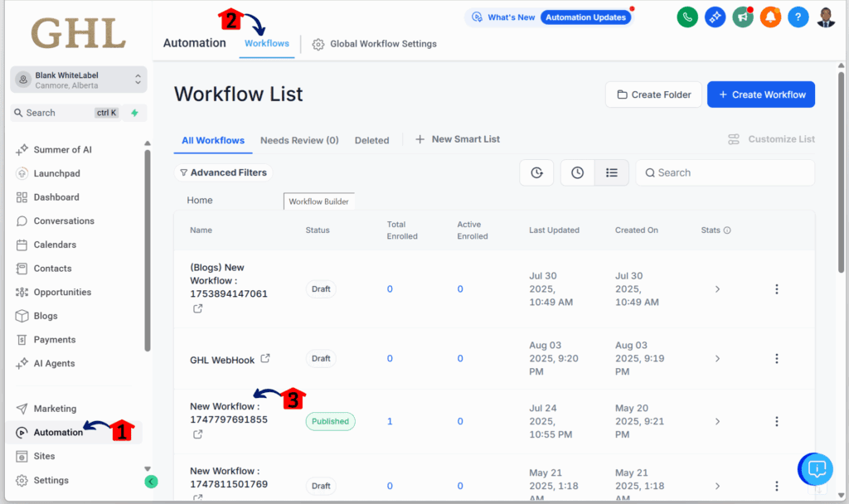The image size is (849, 504).
Task: Click the workflow list Search field
Action: click(x=725, y=172)
